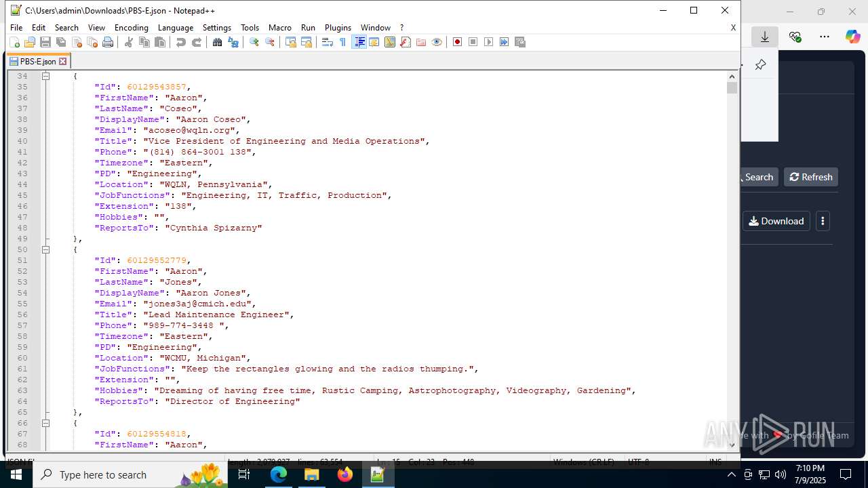Print the document using the Print icon
Image resolution: width=868 pixels, height=488 pixels.
click(x=108, y=42)
